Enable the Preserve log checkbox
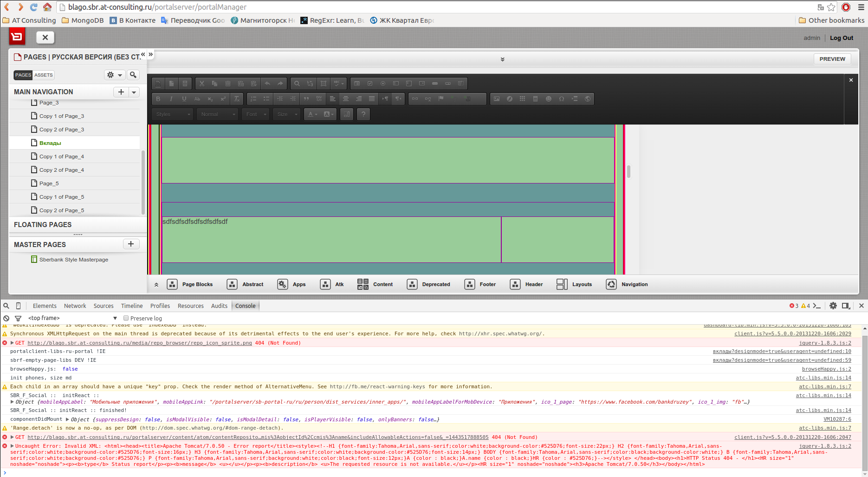 tap(126, 318)
